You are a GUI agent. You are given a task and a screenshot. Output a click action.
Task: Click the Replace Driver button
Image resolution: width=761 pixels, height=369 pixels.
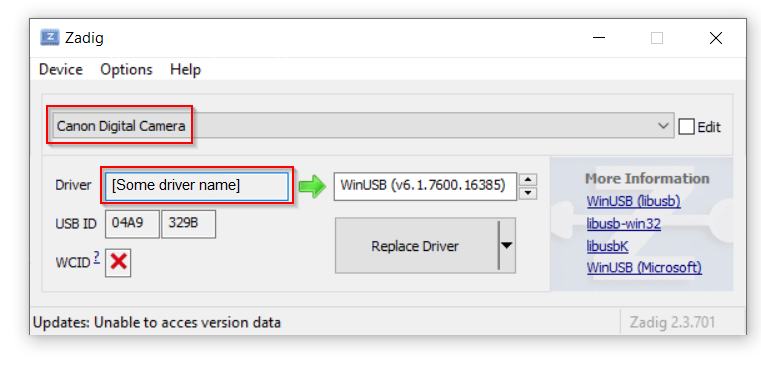point(416,246)
